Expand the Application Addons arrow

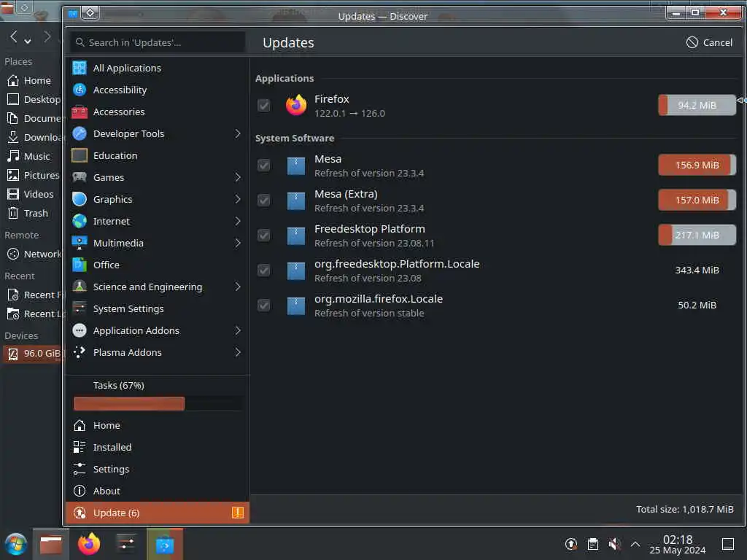click(x=238, y=330)
